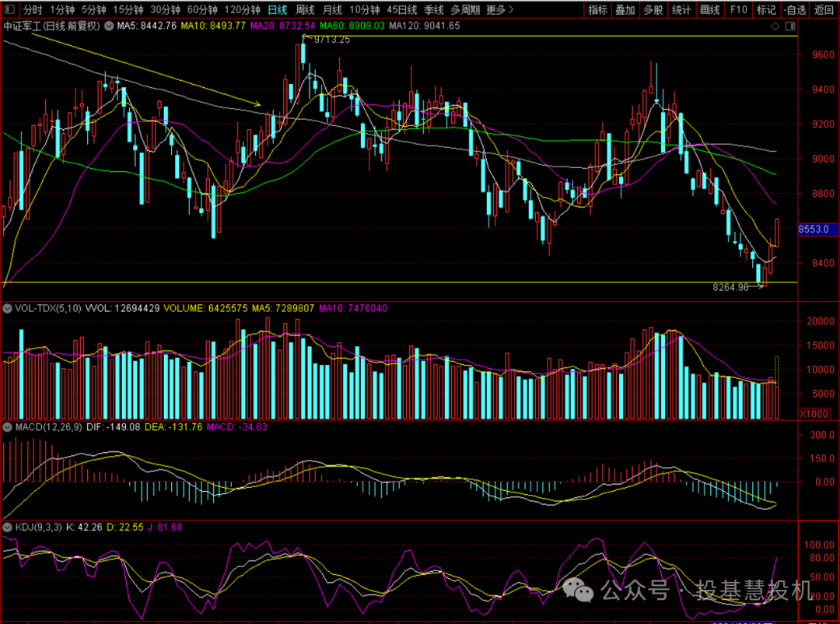Click the 标记 mark button
This screenshot has height=624, width=840.
pos(766,9)
